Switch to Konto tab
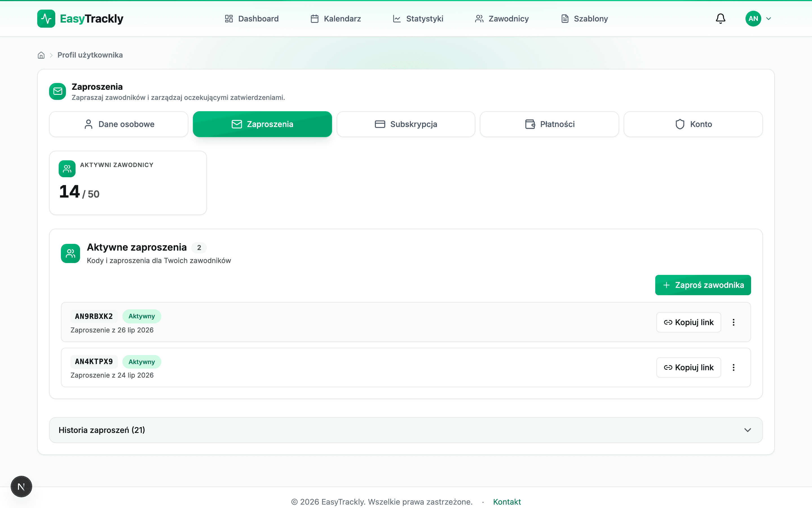This screenshot has height=508, width=812. click(693, 124)
